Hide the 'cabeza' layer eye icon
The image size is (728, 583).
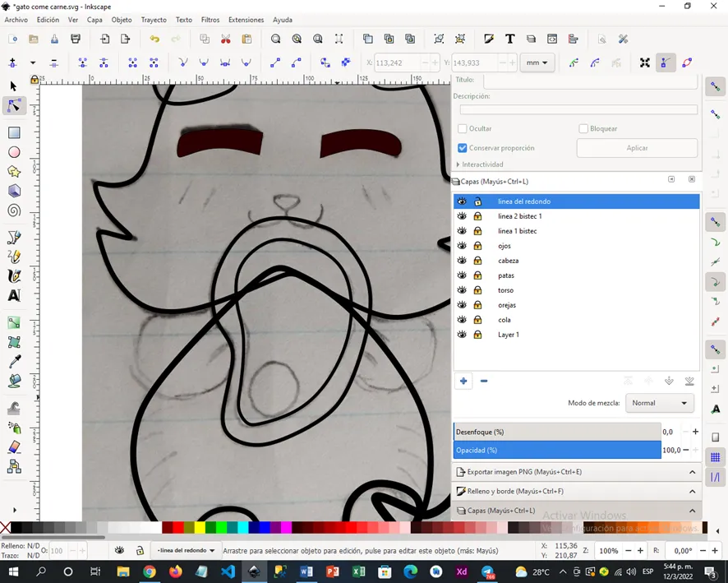coord(462,261)
